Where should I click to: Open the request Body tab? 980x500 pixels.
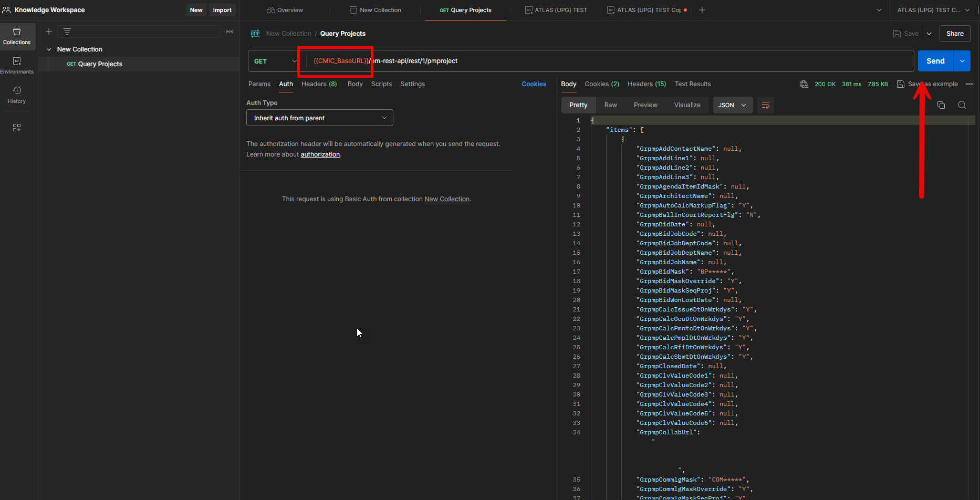355,84
